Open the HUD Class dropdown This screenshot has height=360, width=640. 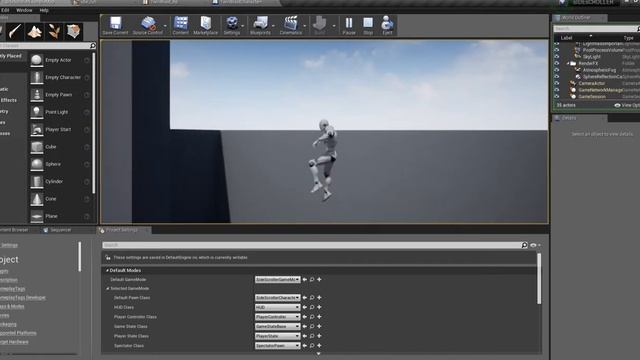[278, 307]
